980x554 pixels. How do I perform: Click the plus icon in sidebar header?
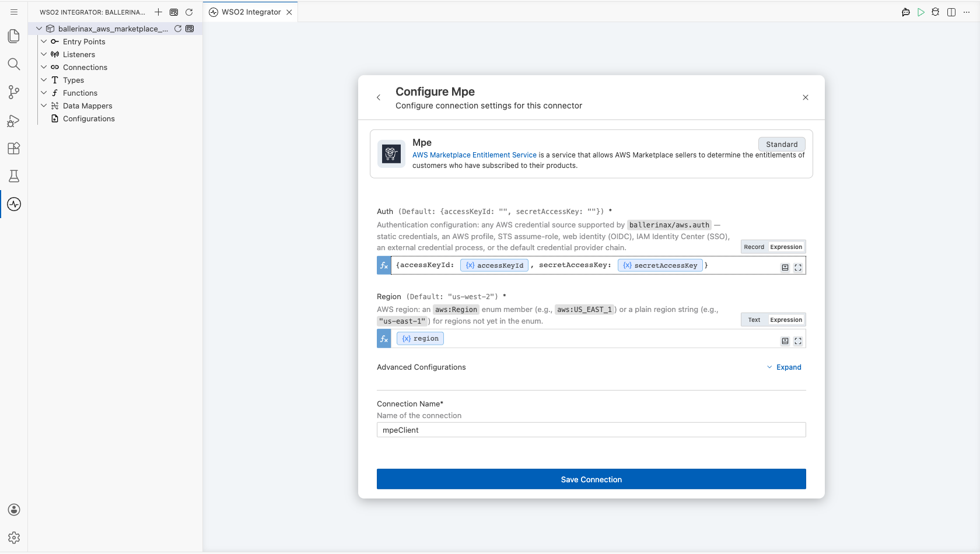(x=158, y=12)
